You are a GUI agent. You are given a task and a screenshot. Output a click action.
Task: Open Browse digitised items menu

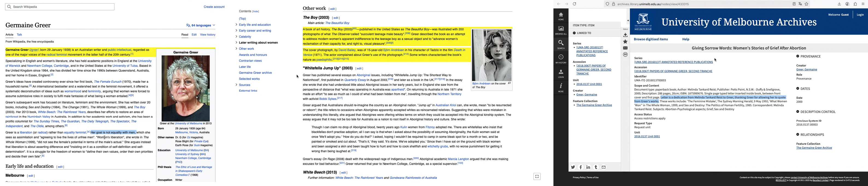(x=651, y=39)
